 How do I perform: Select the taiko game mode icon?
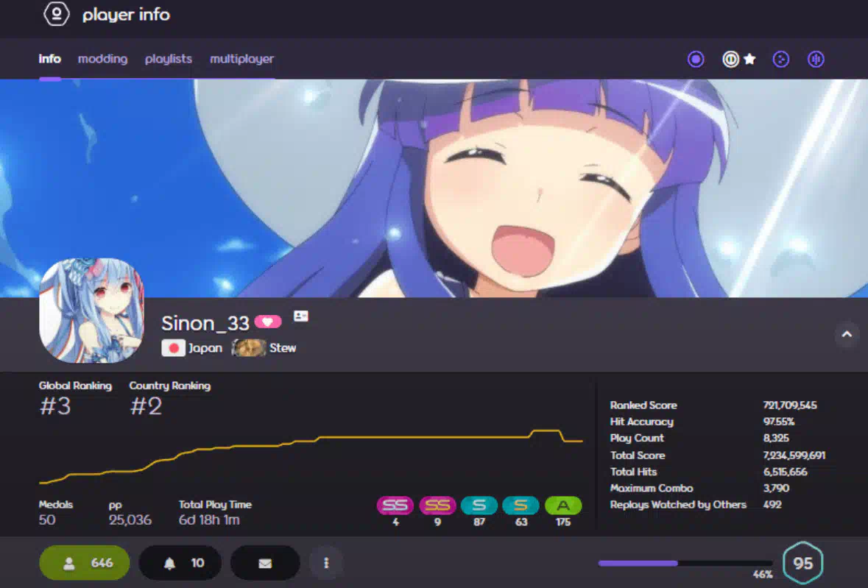pos(731,59)
